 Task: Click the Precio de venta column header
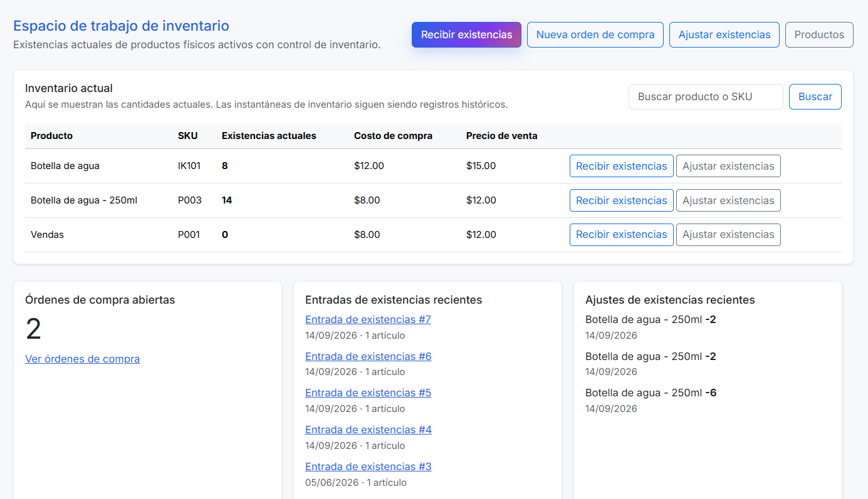click(x=501, y=136)
